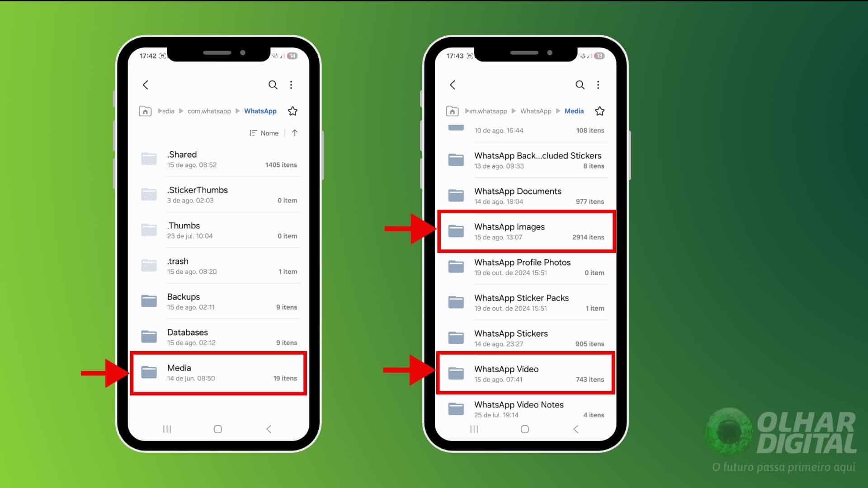The width and height of the screenshot is (868, 488).
Task: Open the WhatsApp Profile Photos folder
Action: coord(526,267)
